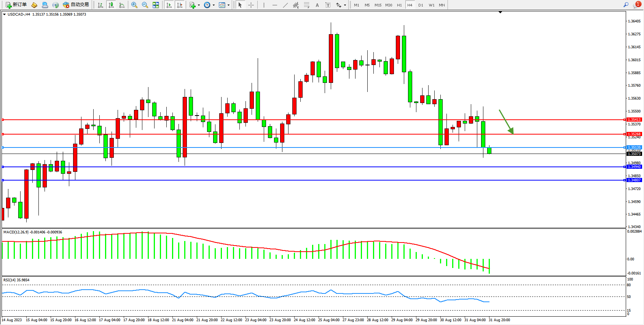The width and height of the screenshot is (644, 325).
Task: Zoom out of the chart
Action: tap(145, 5)
